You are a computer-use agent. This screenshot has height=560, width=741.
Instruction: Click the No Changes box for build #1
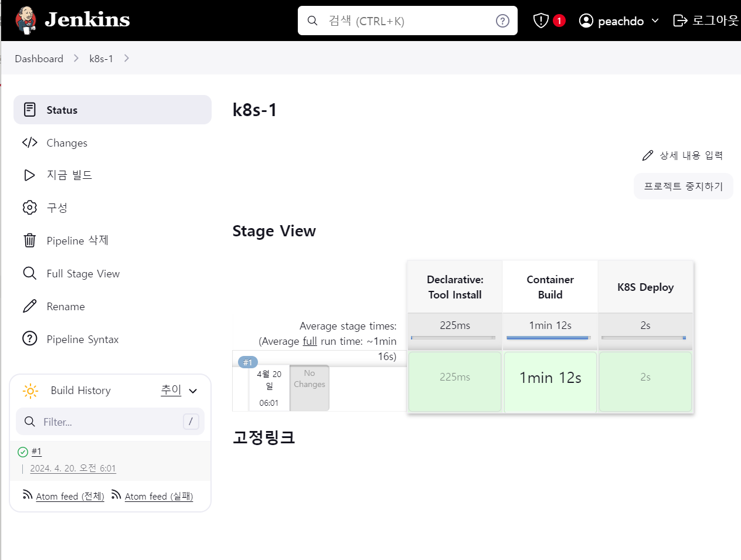(x=310, y=388)
